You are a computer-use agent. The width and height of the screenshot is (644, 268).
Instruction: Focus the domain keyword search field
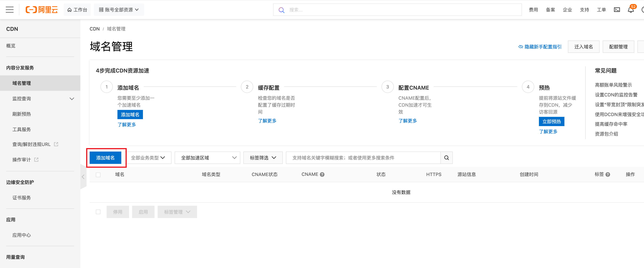click(363, 158)
